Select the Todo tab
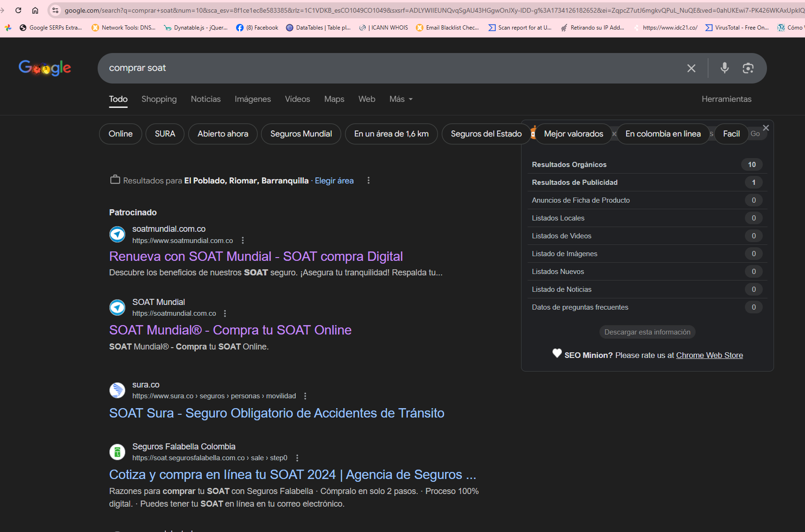 118,99
